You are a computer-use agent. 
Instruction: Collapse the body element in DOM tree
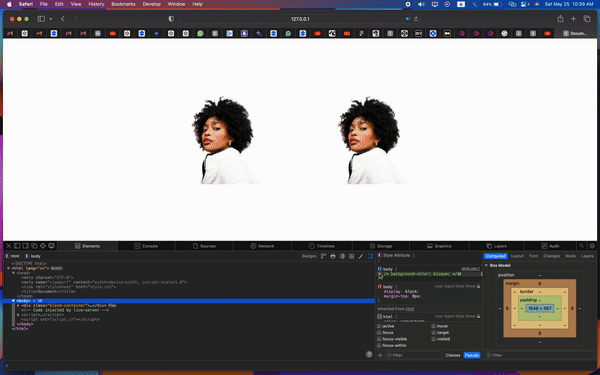(x=13, y=301)
